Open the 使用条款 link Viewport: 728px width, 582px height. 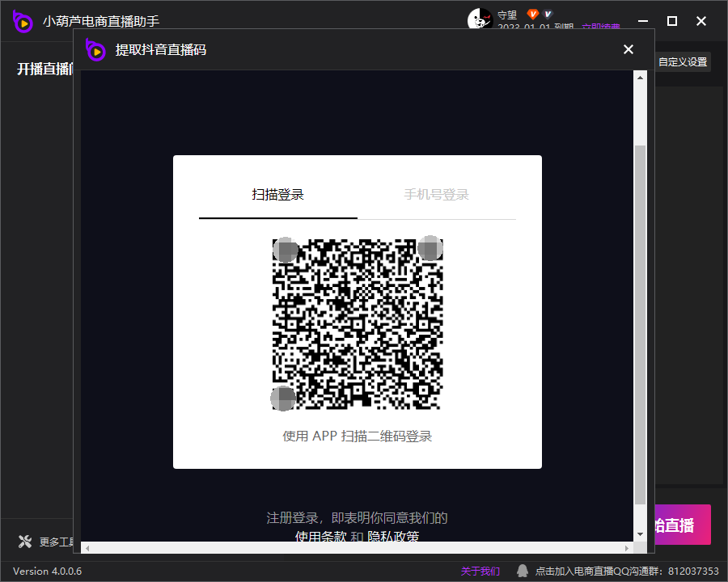(x=320, y=536)
